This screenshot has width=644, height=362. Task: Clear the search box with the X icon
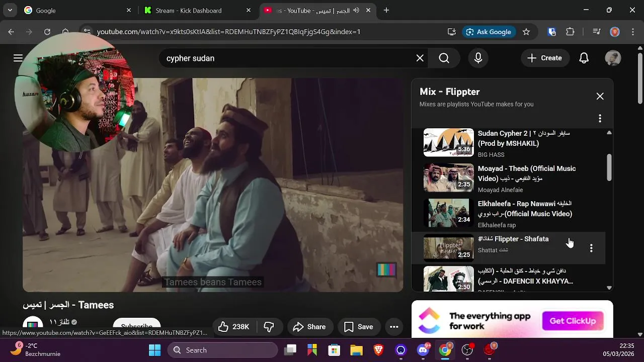pos(420,58)
